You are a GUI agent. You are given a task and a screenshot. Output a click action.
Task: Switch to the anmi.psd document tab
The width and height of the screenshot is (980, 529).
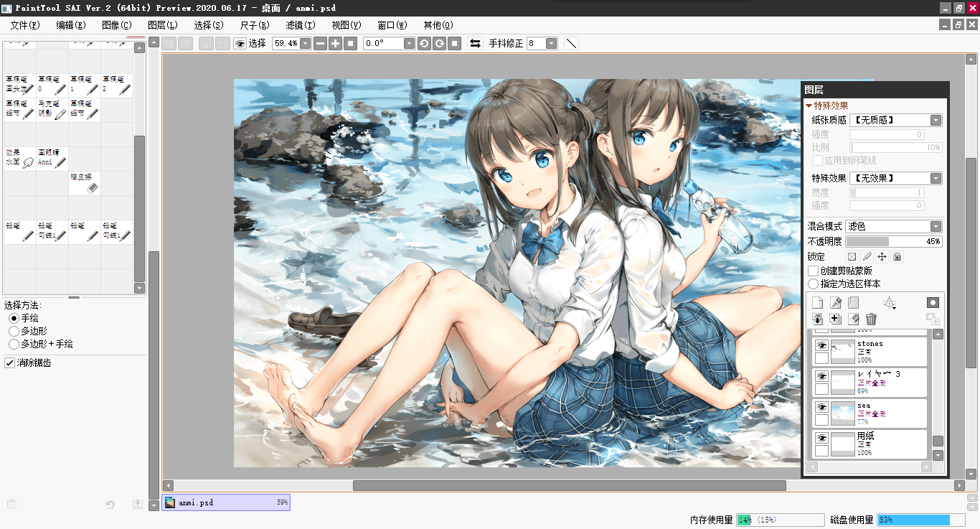coord(226,502)
